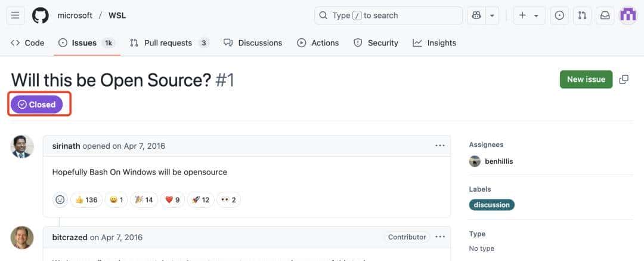The image size is (644, 261).
Task: Copy issue link using copy icon
Action: tap(624, 79)
